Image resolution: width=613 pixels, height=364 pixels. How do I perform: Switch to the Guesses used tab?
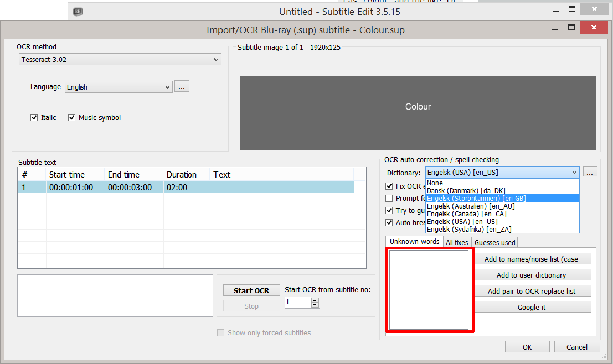pos(494,242)
